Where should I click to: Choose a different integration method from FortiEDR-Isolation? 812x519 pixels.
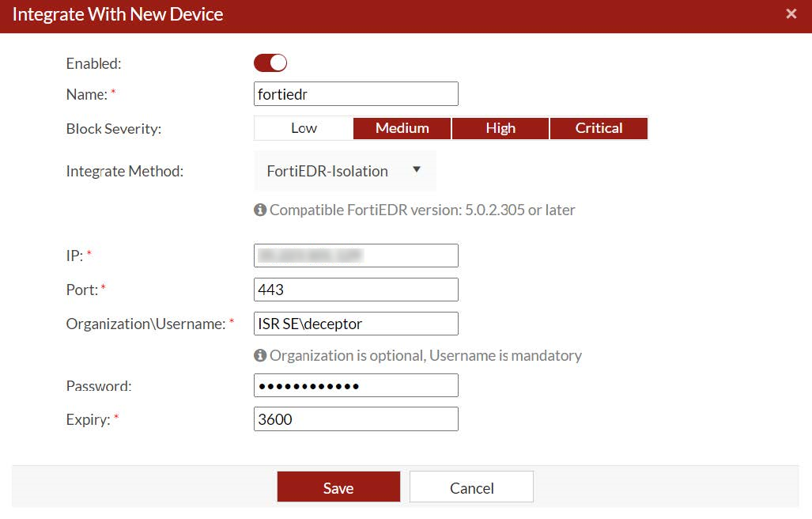pyautogui.click(x=344, y=171)
